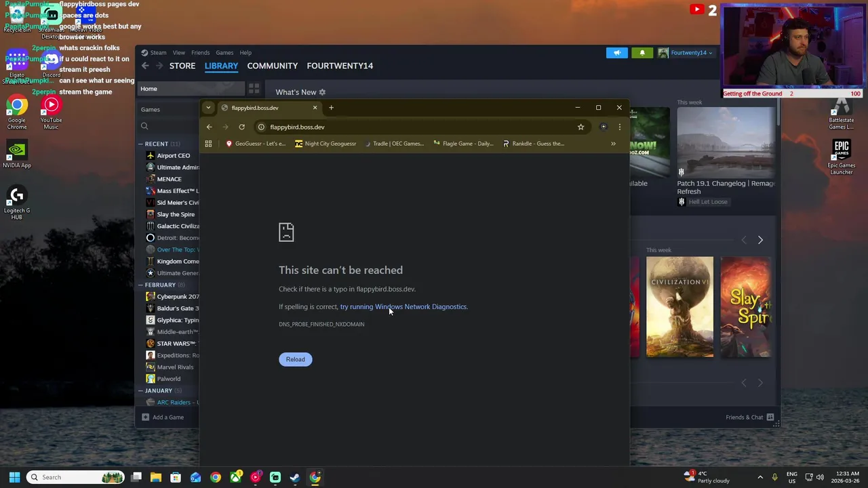
Task: Switch Steam library to collections grid view
Action: coord(254,89)
